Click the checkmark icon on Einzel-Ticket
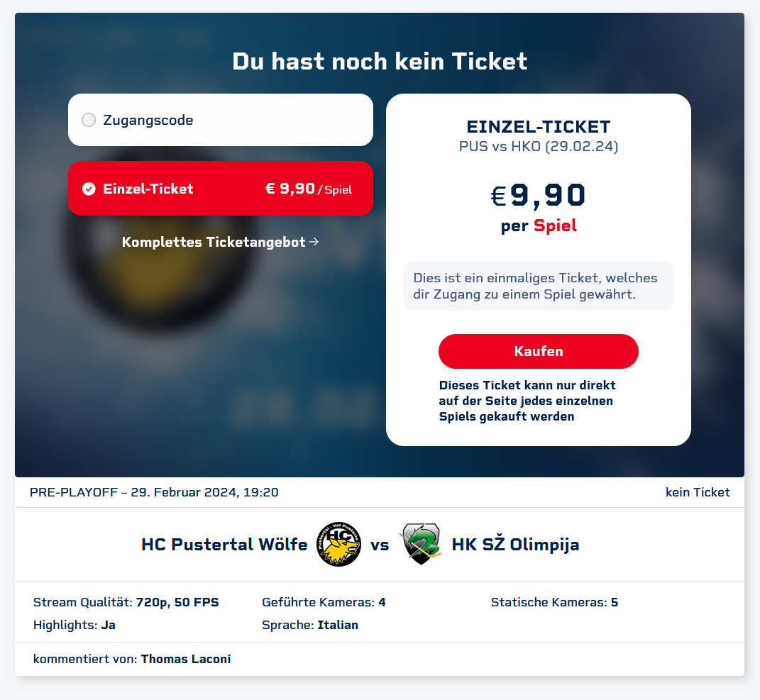This screenshot has width=760, height=700. [x=89, y=189]
